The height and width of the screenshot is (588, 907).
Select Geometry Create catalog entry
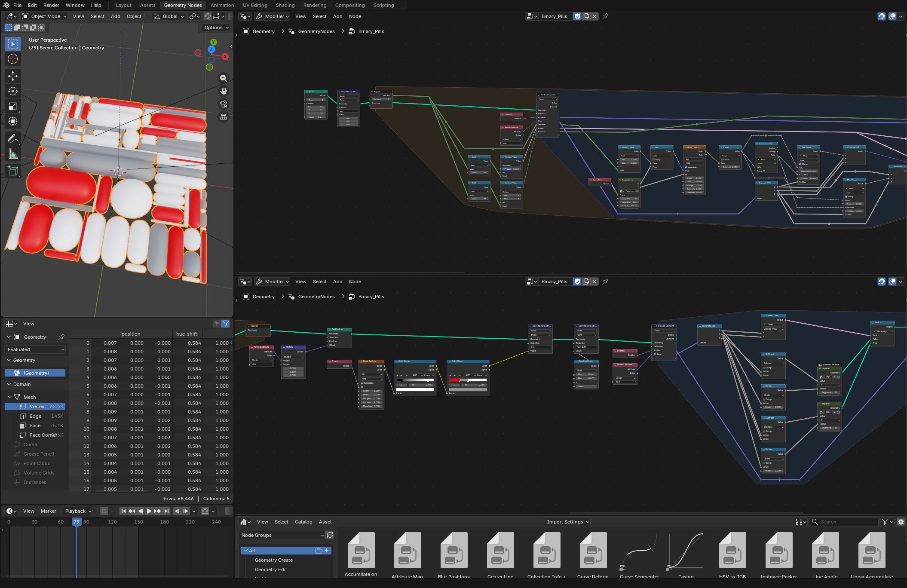click(273, 560)
